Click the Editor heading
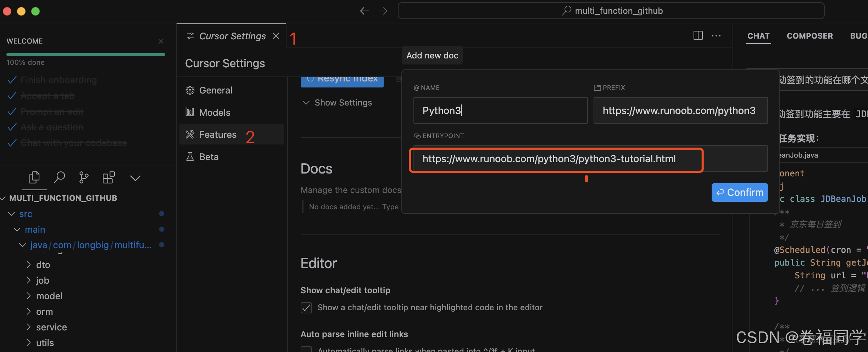The height and width of the screenshot is (352, 868). click(x=318, y=263)
